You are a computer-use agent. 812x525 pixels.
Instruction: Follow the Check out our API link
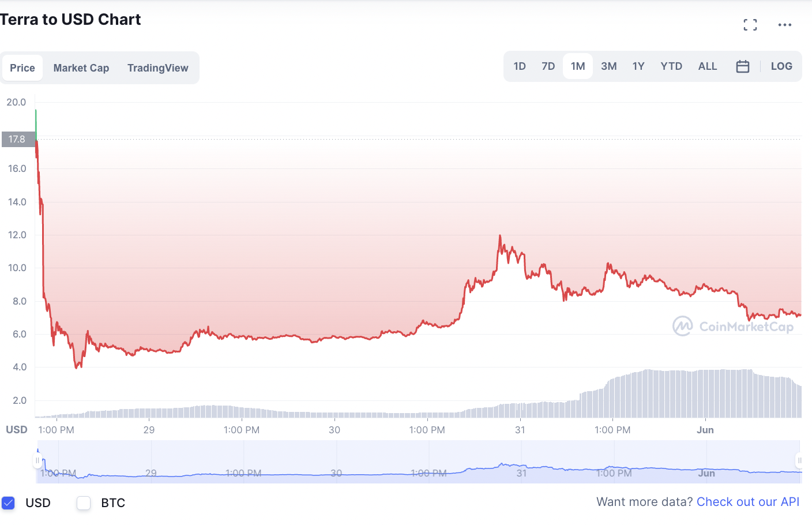point(748,502)
